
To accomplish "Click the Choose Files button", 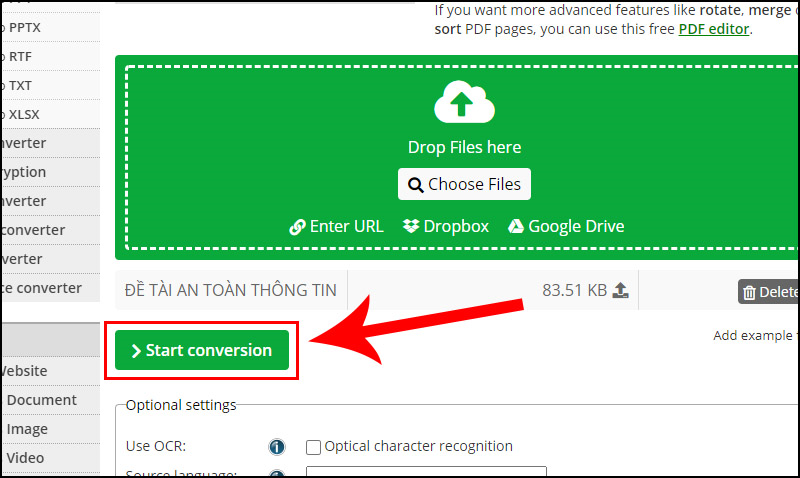I will click(x=464, y=184).
